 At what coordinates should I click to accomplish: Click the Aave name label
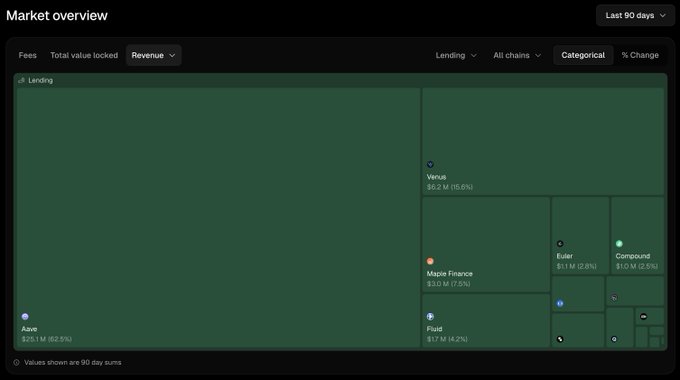29,329
